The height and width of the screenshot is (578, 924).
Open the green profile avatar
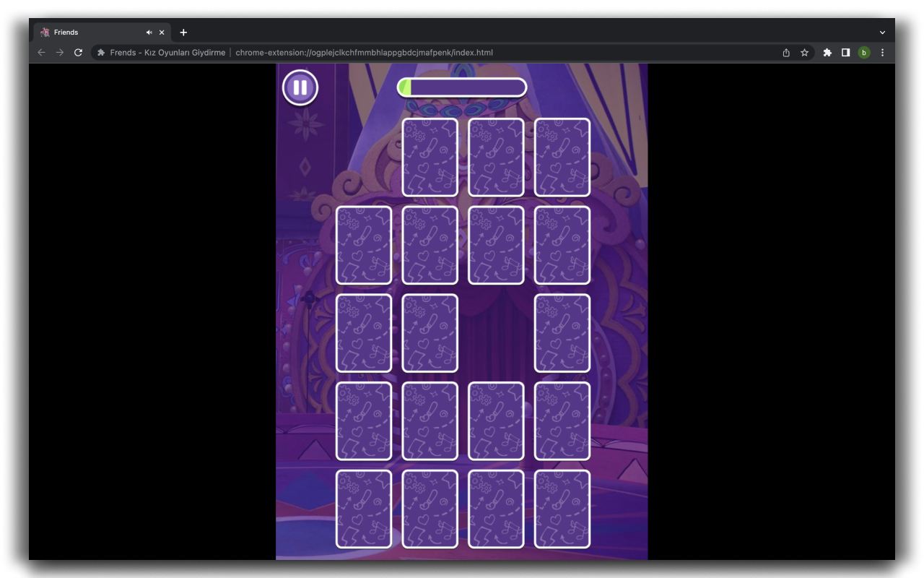click(863, 53)
